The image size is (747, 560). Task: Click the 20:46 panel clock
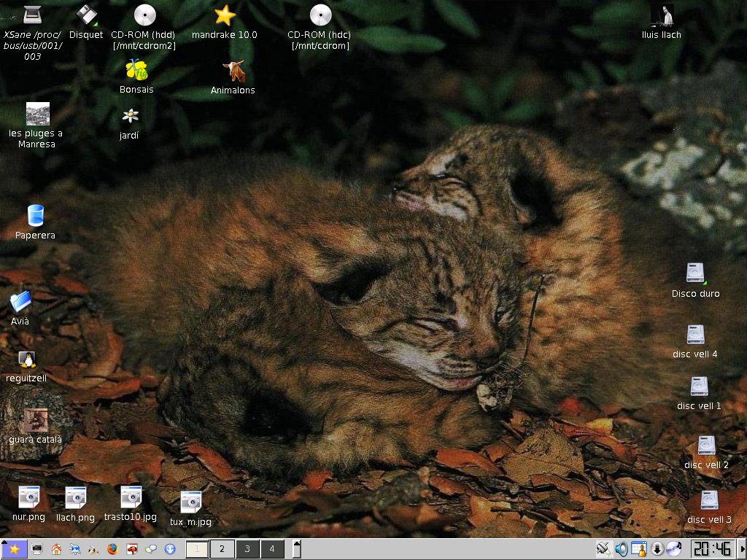coord(712,549)
